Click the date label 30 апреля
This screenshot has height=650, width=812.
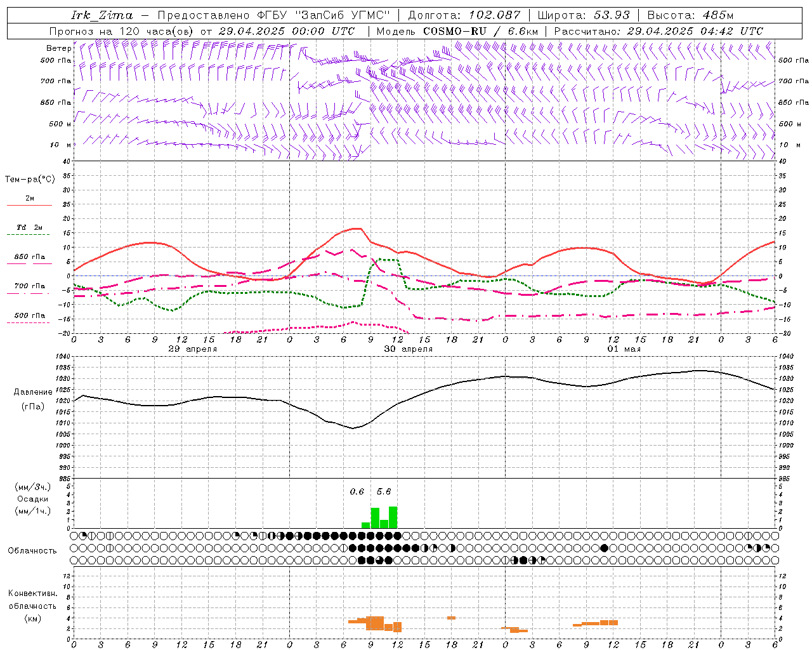(x=409, y=349)
